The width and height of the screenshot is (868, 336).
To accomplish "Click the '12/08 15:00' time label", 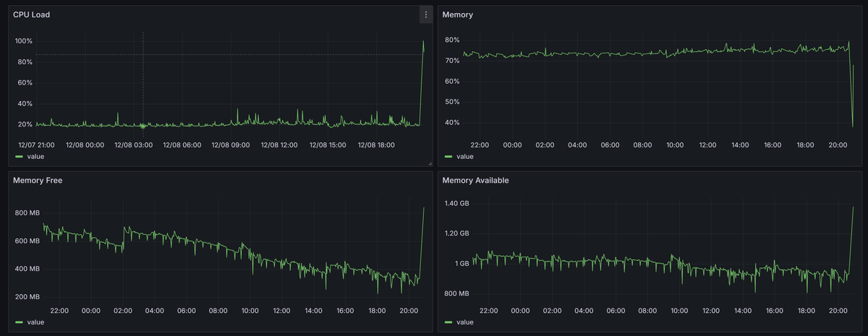I will 328,145.
